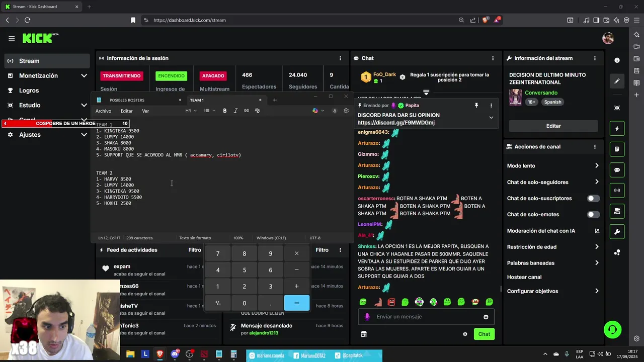Click calculator multiply key
Image resolution: width=644 pixels, height=362 pixels.
tap(296, 254)
